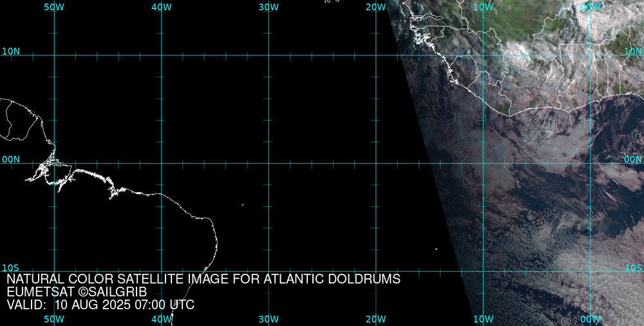The image size is (644, 326).
Task: Click the 10N latitude label on left side
Action: pos(11,52)
